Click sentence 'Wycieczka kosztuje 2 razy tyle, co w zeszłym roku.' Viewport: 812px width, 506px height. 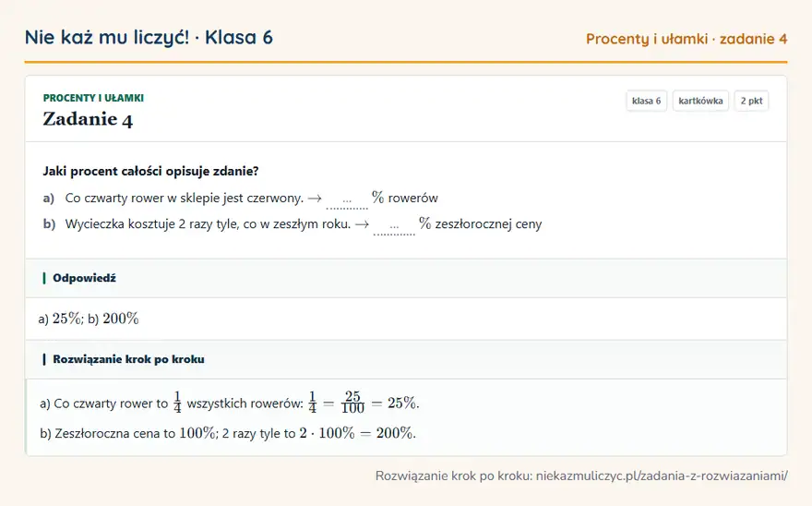click(209, 224)
